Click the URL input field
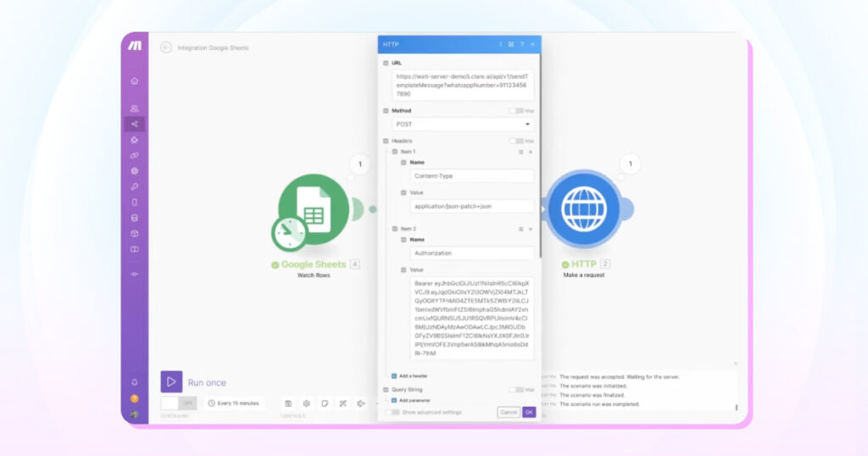 [x=463, y=86]
